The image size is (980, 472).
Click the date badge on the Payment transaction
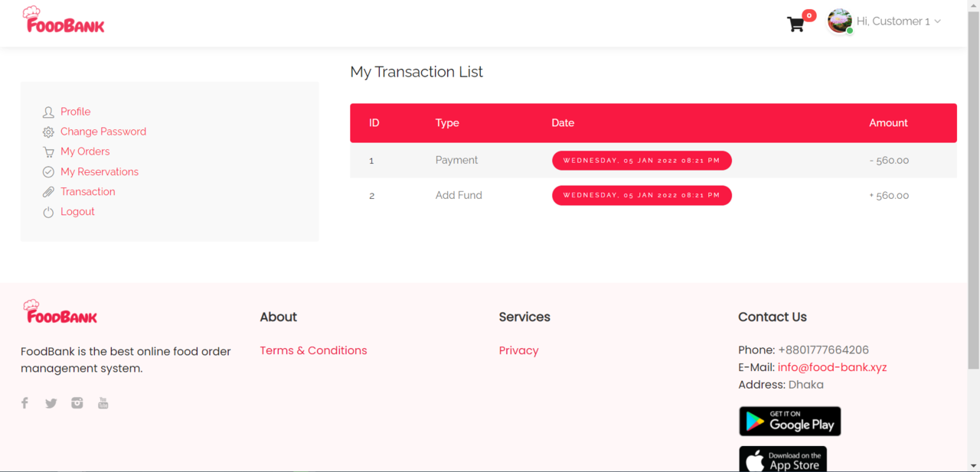coord(642,161)
